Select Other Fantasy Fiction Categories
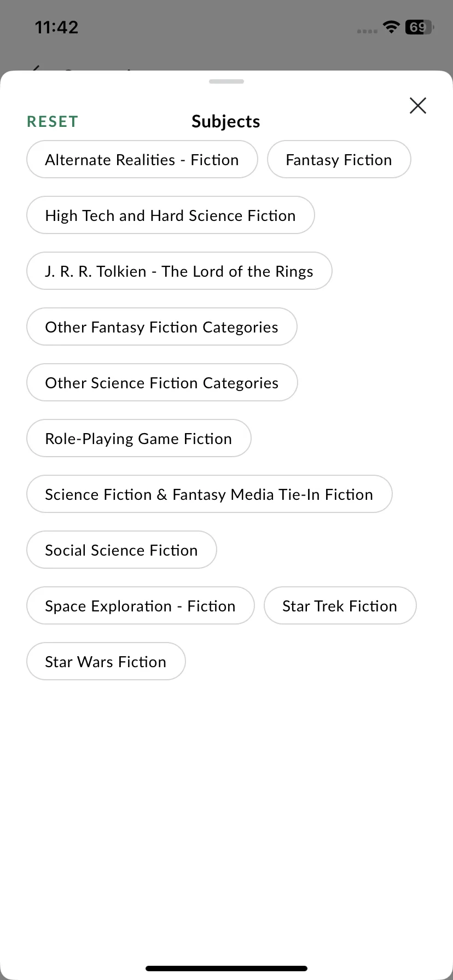Screen dimensions: 453x980 tap(162, 326)
